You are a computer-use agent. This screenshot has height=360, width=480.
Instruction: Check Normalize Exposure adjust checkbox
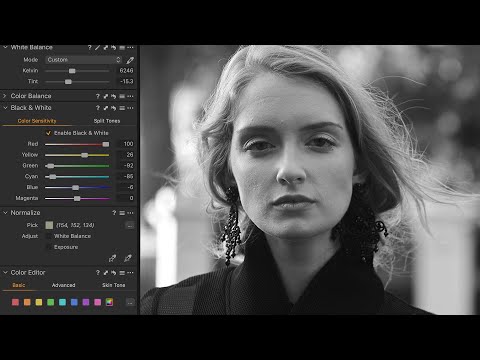pyautogui.click(x=49, y=247)
